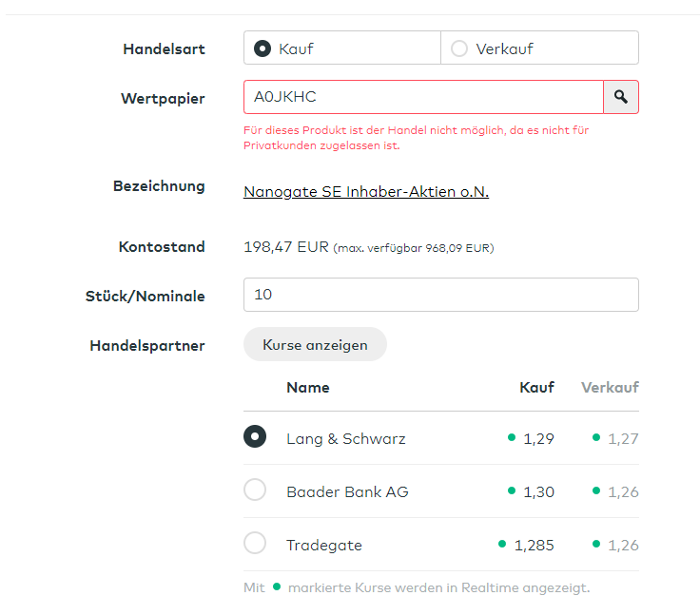
Task: Click into the Stück/Nominale quantity field
Action: 440,295
